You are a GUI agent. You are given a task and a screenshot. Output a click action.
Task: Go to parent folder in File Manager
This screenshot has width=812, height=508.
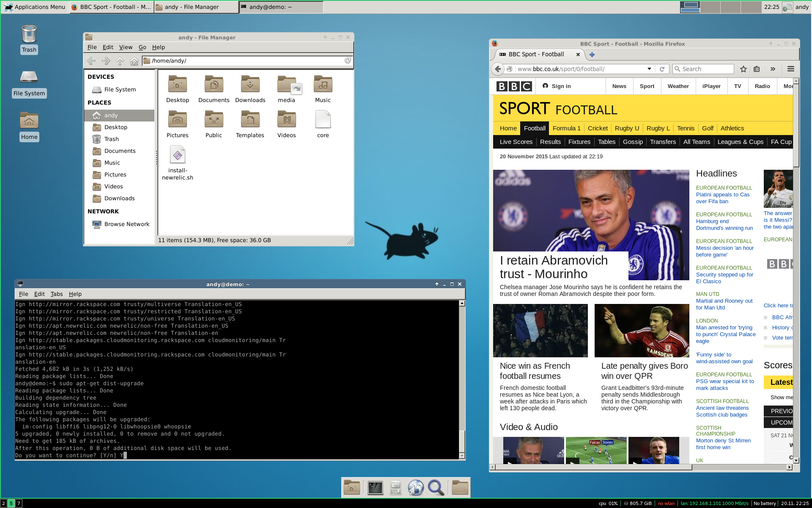point(120,61)
